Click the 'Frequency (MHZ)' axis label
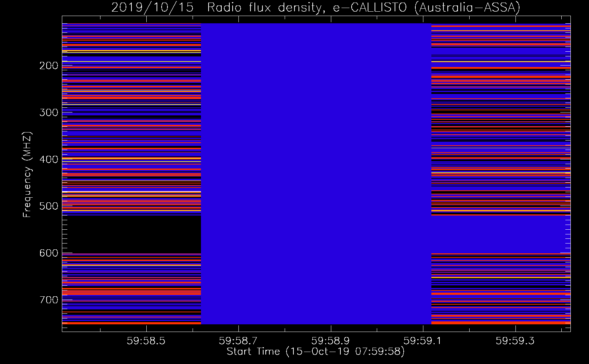The width and height of the screenshot is (589, 364). tap(27, 174)
